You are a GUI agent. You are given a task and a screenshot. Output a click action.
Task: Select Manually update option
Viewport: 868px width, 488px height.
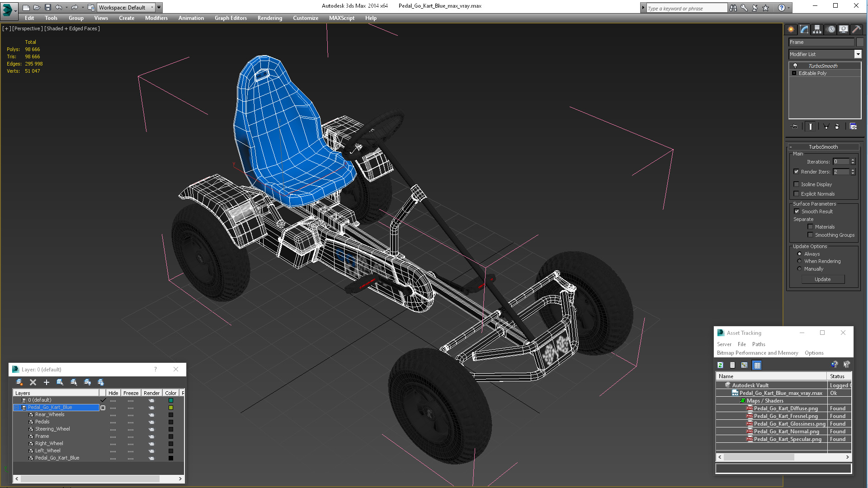(x=799, y=269)
